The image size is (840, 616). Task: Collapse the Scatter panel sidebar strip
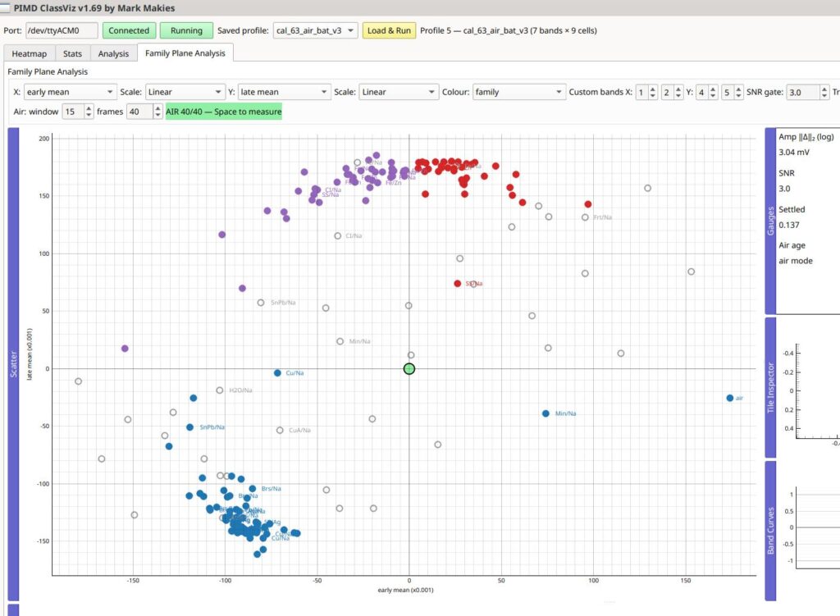coord(13,363)
